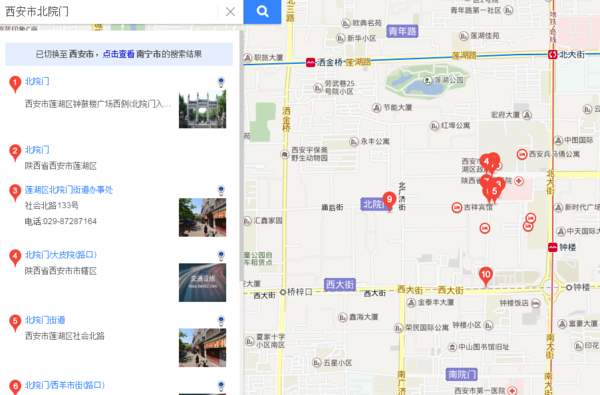Click address text 社会北路133号

pos(52,206)
